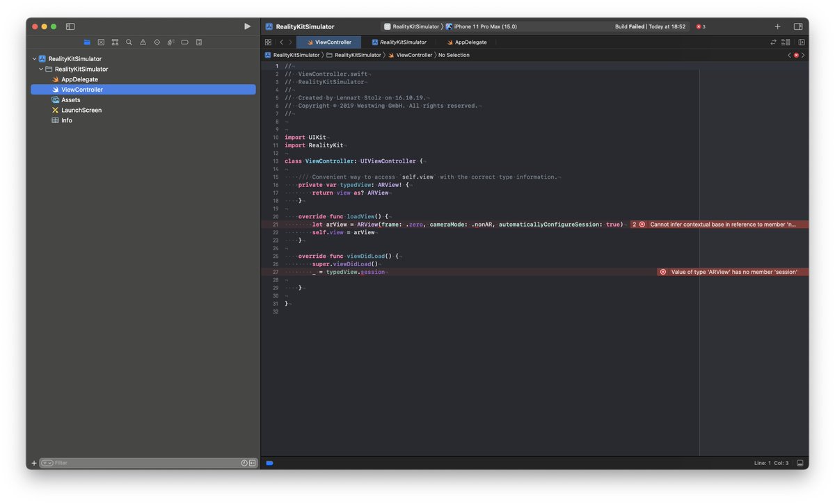Open the RealityKitSimulator scheme selector

tap(412, 26)
